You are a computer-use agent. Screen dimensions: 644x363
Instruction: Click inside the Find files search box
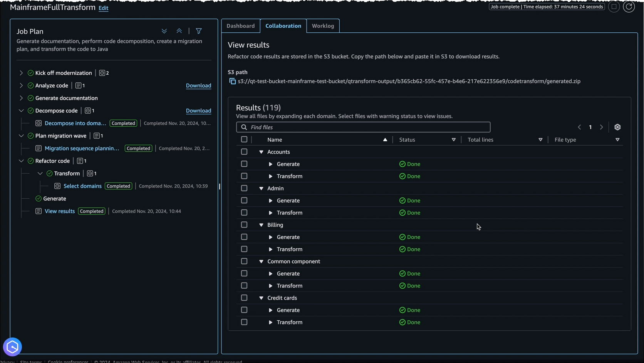click(x=363, y=127)
